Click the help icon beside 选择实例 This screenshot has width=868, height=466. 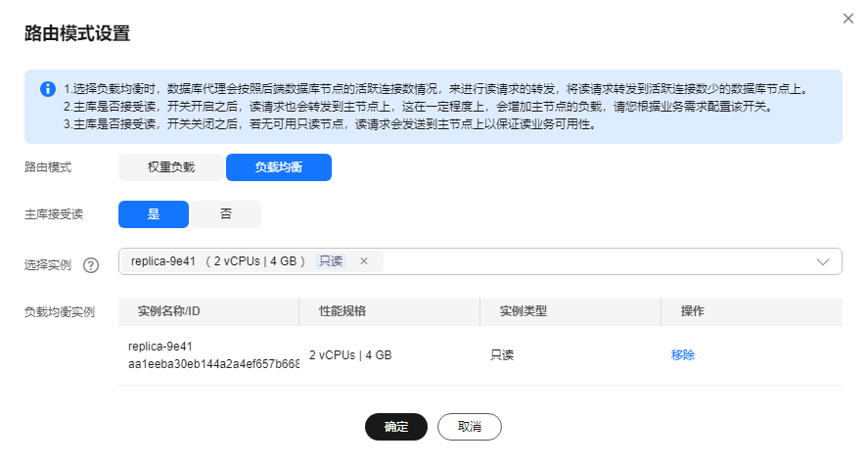(91, 264)
